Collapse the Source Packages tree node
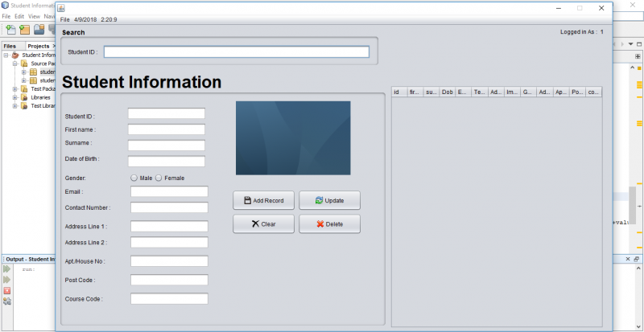The image size is (644, 332). point(14,64)
